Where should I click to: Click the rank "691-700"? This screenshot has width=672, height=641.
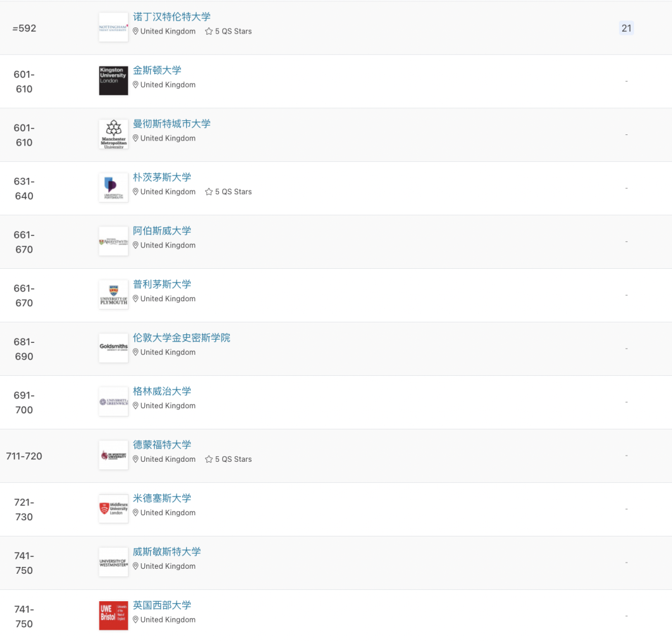coord(24,403)
